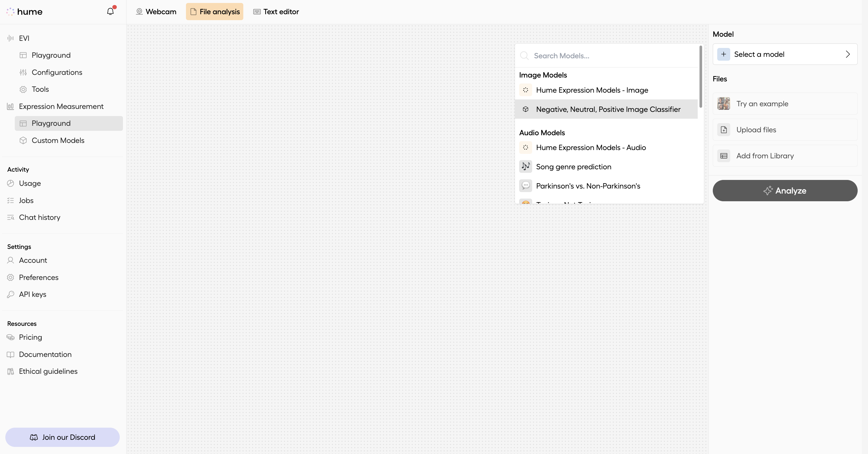Switch to the Webcam tab
Screen dimensions: 868x454
point(156,11)
